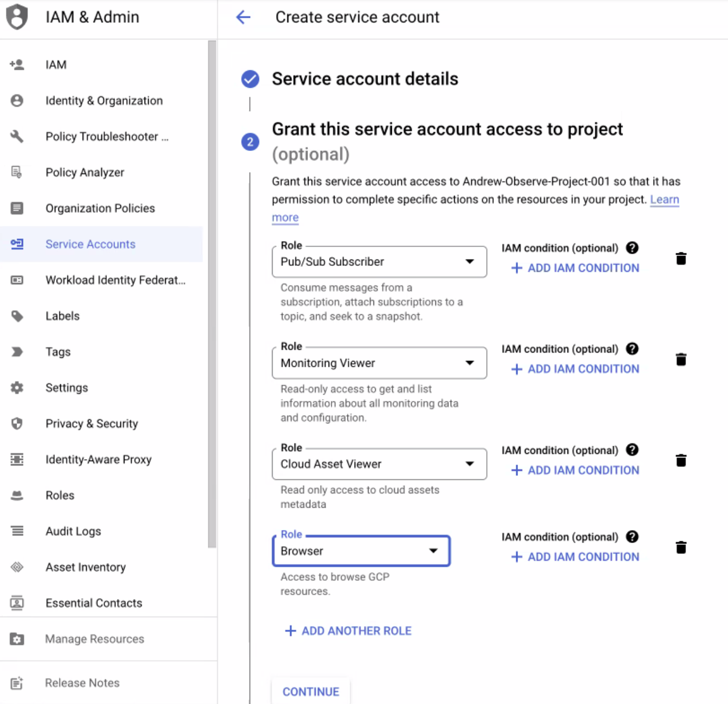The height and width of the screenshot is (704, 728).
Task: Open the Pub/Sub Subscriber role dropdown
Action: (x=379, y=262)
